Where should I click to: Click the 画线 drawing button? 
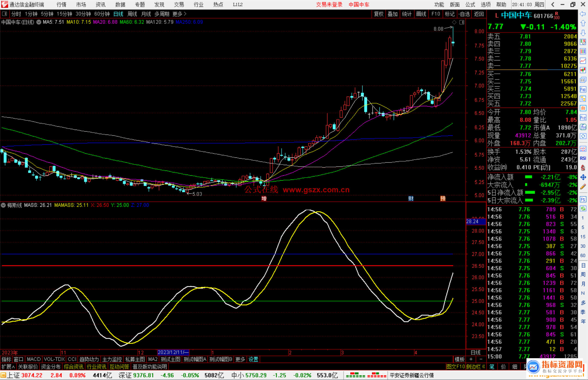[x=421, y=14]
